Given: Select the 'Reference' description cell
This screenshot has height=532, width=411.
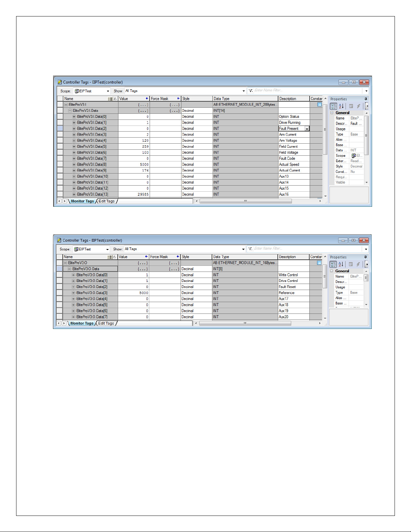Looking at the screenshot, I should (x=294, y=293).
